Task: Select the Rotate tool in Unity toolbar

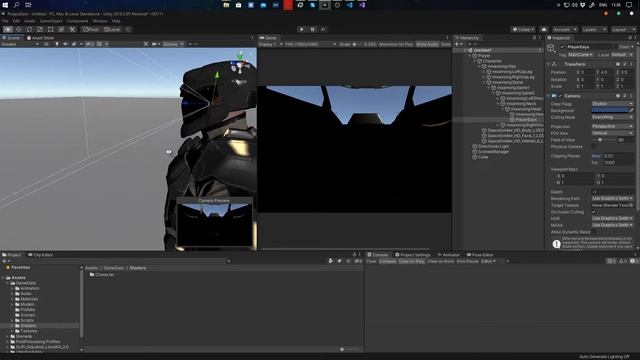Action: (29, 29)
